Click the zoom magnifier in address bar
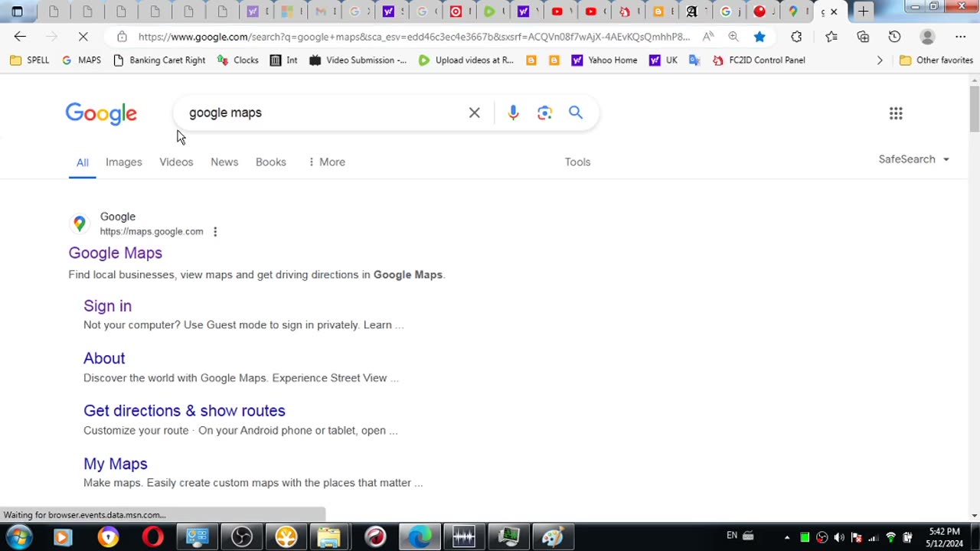Viewport: 980px width, 551px height. (733, 37)
